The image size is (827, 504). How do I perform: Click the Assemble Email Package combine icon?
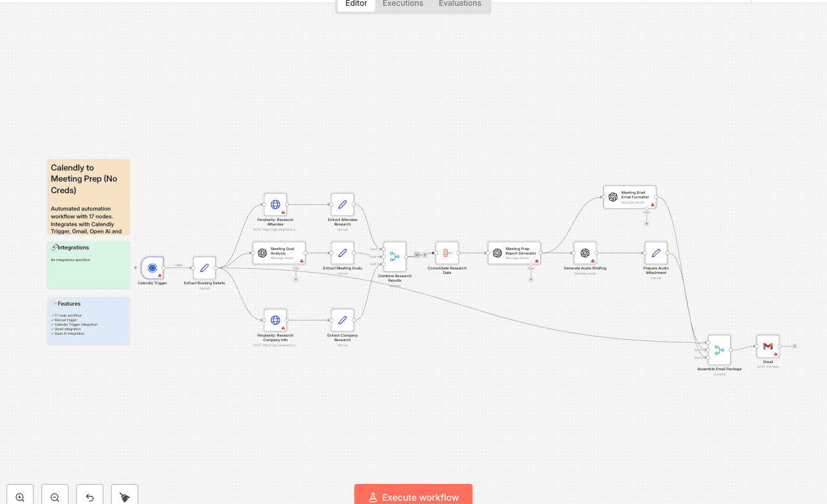coord(719,349)
